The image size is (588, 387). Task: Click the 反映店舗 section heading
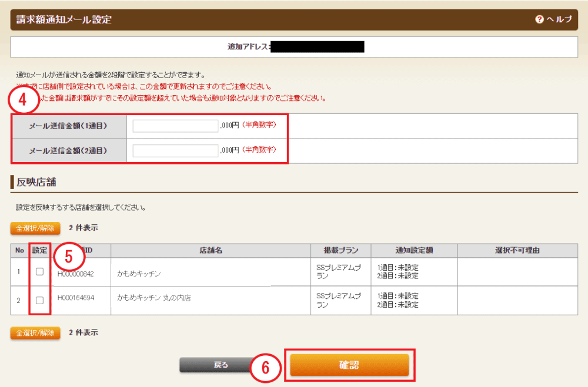click(36, 182)
